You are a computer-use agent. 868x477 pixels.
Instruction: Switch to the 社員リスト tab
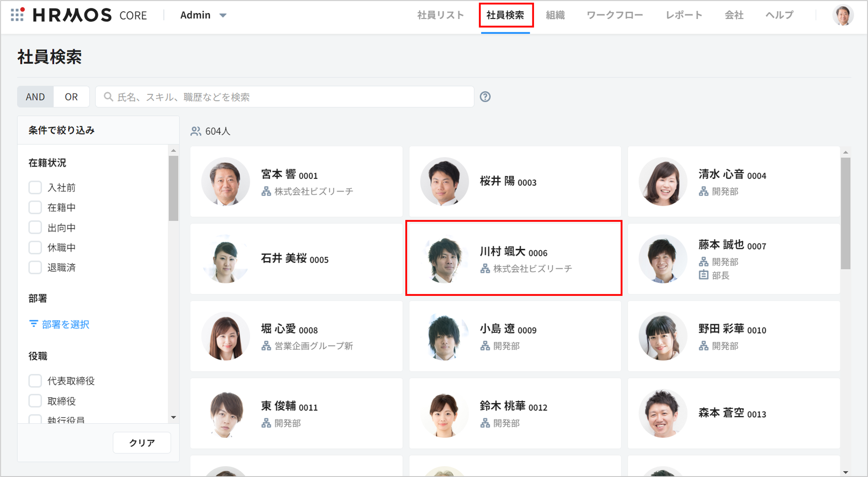point(440,15)
